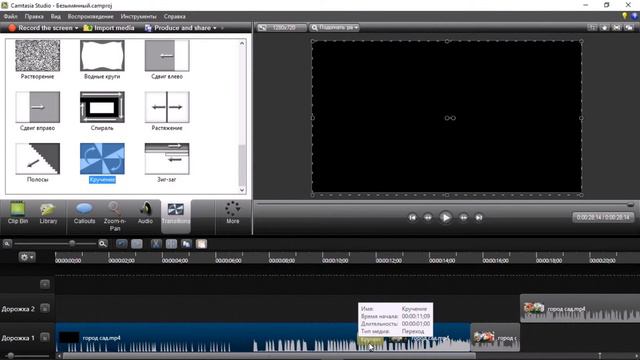640x360 pixels.
Task: Toggle lock on Дорожка 2
Action: 45,308
